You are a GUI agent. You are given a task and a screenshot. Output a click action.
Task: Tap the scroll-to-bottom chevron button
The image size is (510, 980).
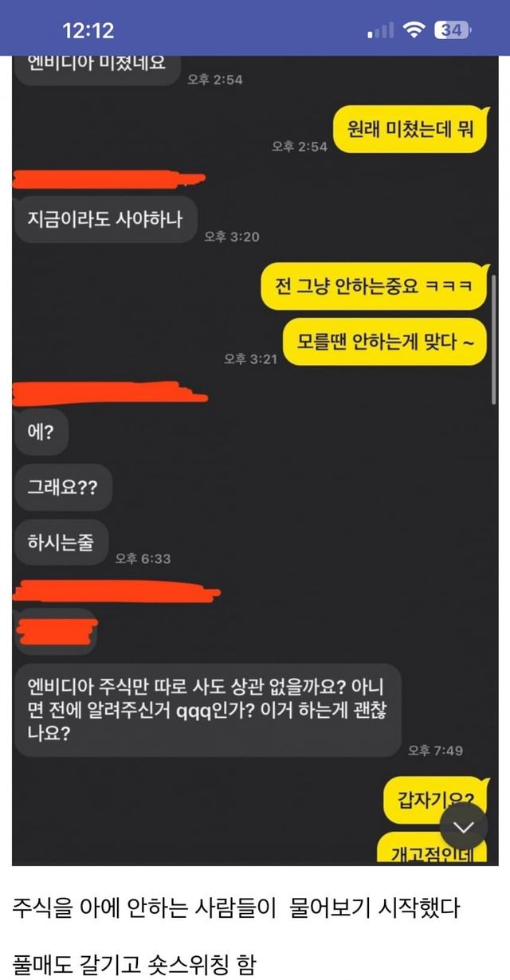[x=463, y=826]
